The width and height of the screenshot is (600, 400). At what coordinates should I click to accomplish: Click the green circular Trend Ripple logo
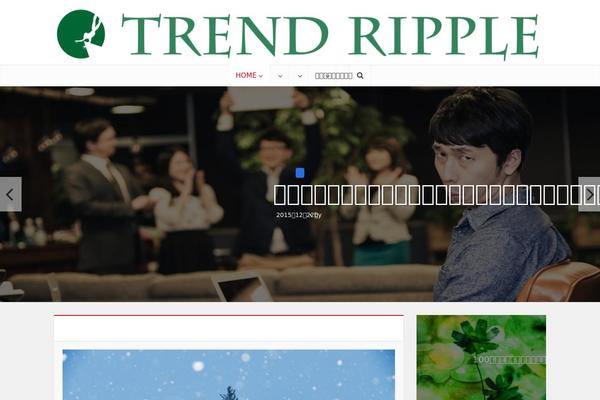coord(81,34)
